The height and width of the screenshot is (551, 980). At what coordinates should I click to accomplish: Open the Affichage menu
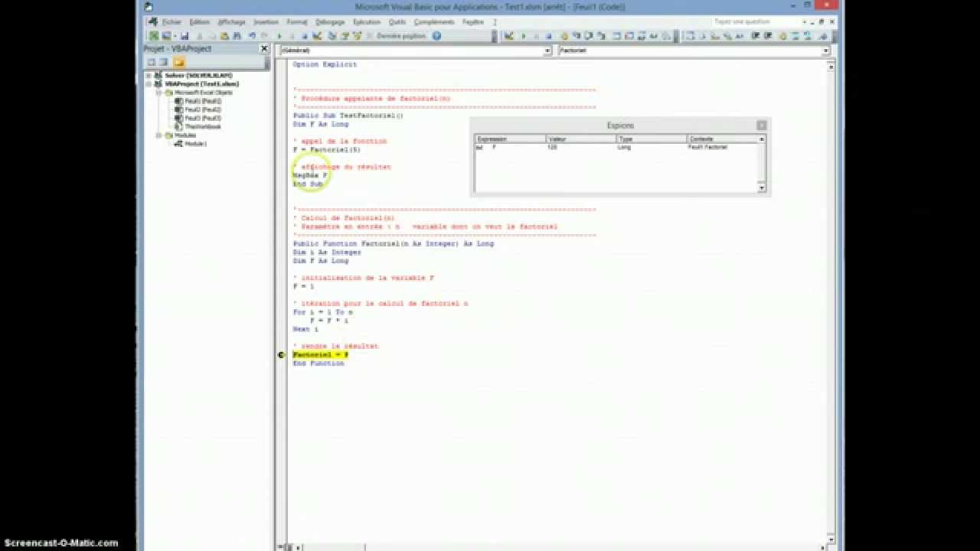232,22
